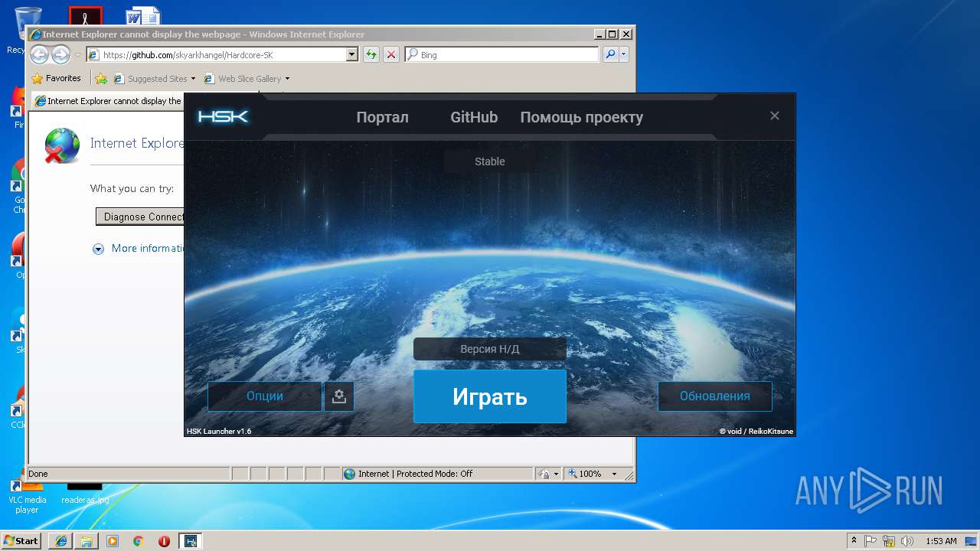Close the HSK Launcher window
This screenshot has height=551, width=980.
pyautogui.click(x=774, y=116)
